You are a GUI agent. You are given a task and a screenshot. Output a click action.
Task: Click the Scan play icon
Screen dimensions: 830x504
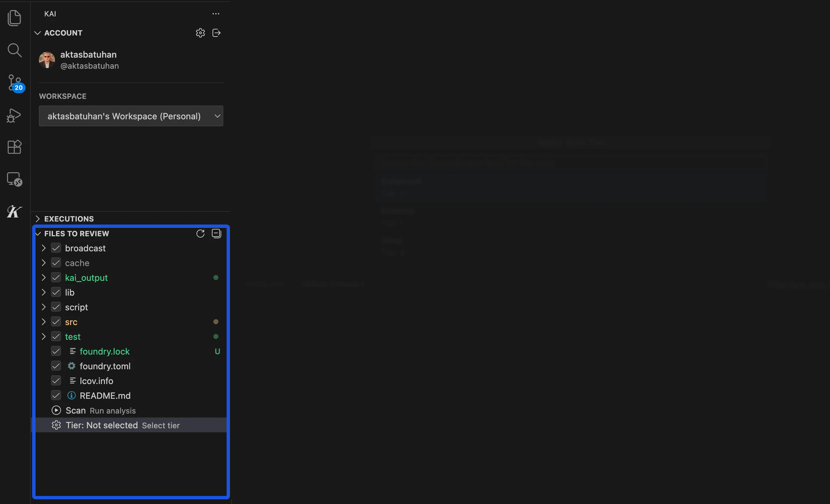(56, 410)
